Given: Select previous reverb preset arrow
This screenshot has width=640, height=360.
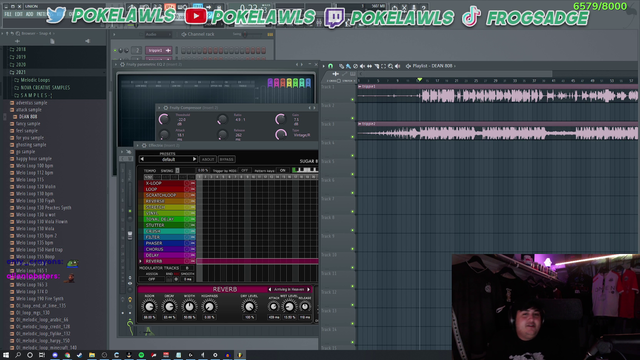Looking at the screenshot, I should 270,289.
